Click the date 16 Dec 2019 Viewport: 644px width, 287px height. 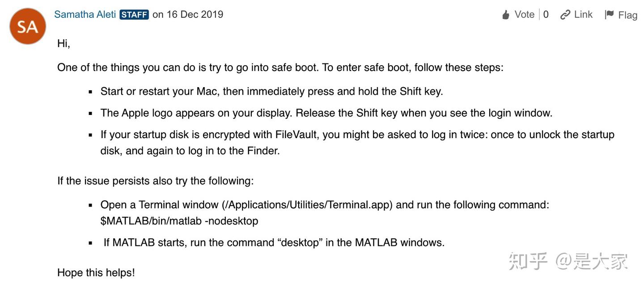[x=195, y=14]
